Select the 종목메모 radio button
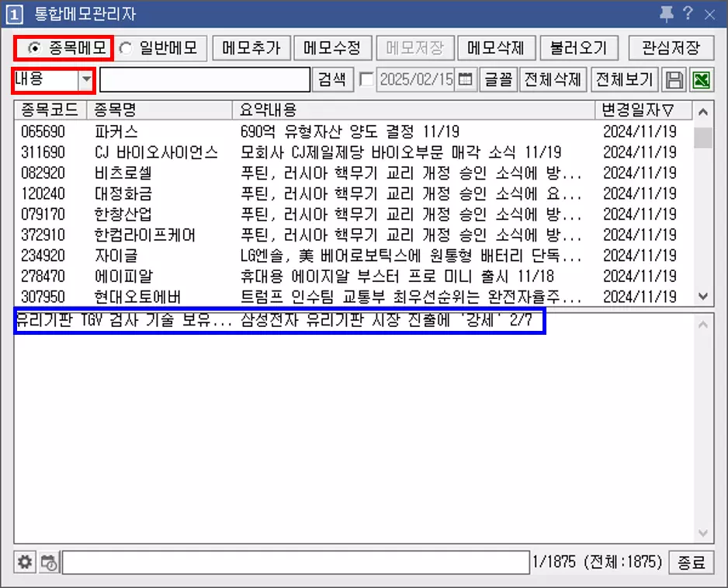728x588 pixels. click(34, 48)
